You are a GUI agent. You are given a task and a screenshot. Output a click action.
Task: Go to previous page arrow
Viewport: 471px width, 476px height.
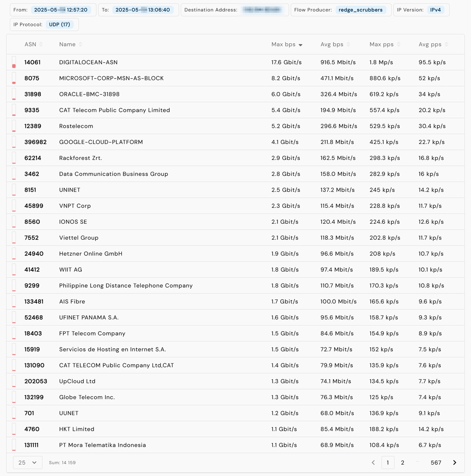373,463
